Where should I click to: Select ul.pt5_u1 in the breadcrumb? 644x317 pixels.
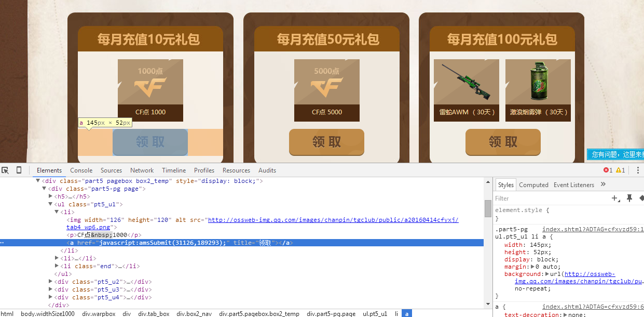tap(375, 313)
